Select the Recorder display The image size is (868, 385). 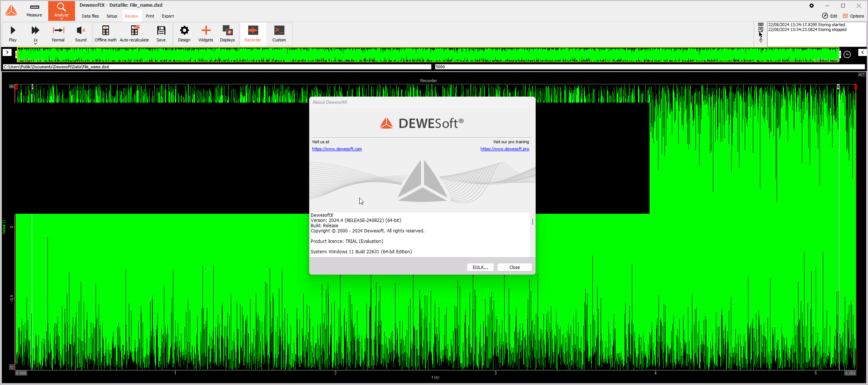tap(253, 34)
